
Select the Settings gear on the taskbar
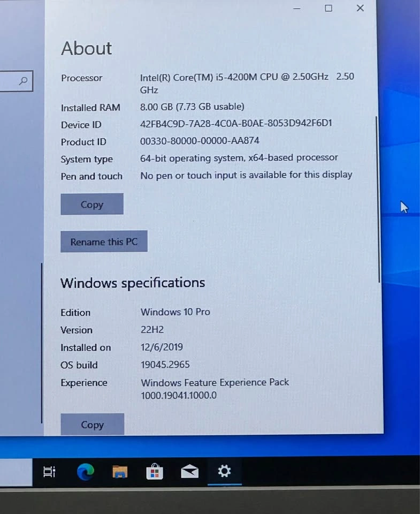(224, 471)
